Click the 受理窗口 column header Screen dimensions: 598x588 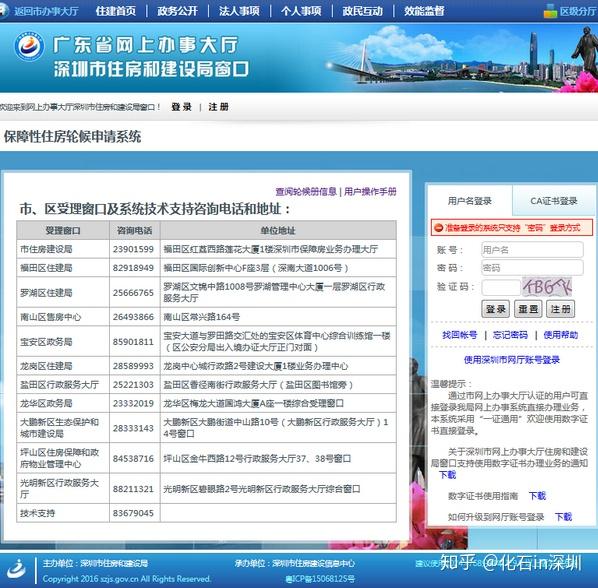click(63, 230)
